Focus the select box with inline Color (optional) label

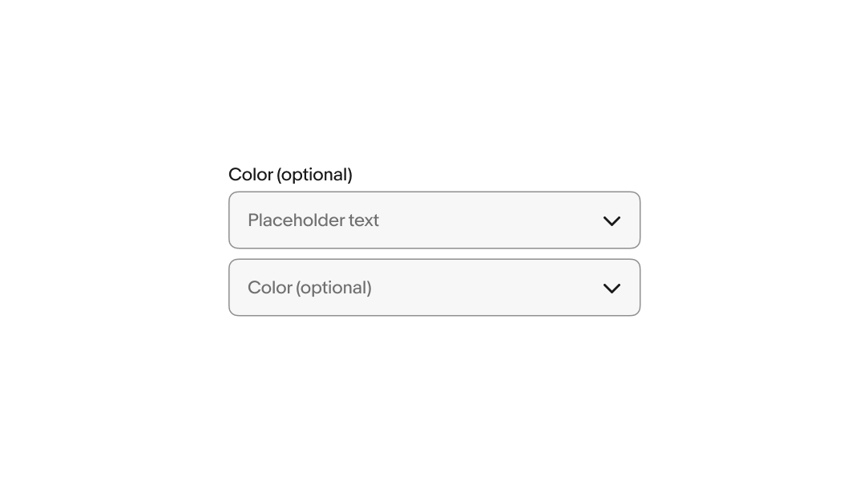pyautogui.click(x=434, y=288)
